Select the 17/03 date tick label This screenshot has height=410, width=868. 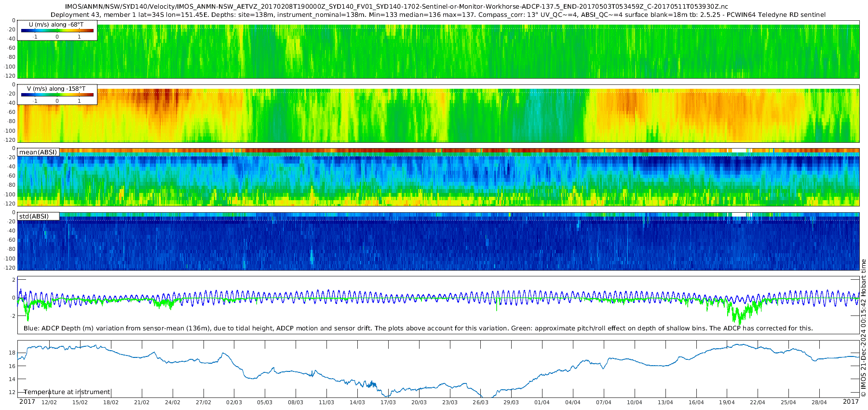point(388,402)
